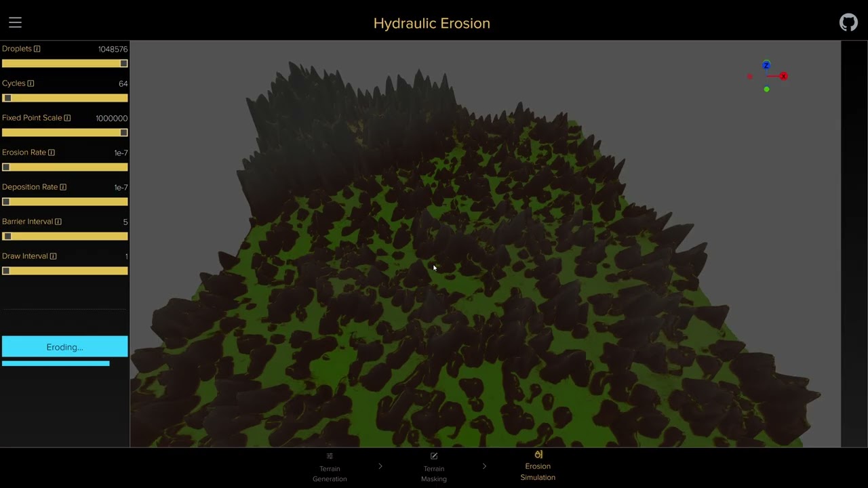
Task: Click the green Y axis gizmo handle
Action: 766,89
